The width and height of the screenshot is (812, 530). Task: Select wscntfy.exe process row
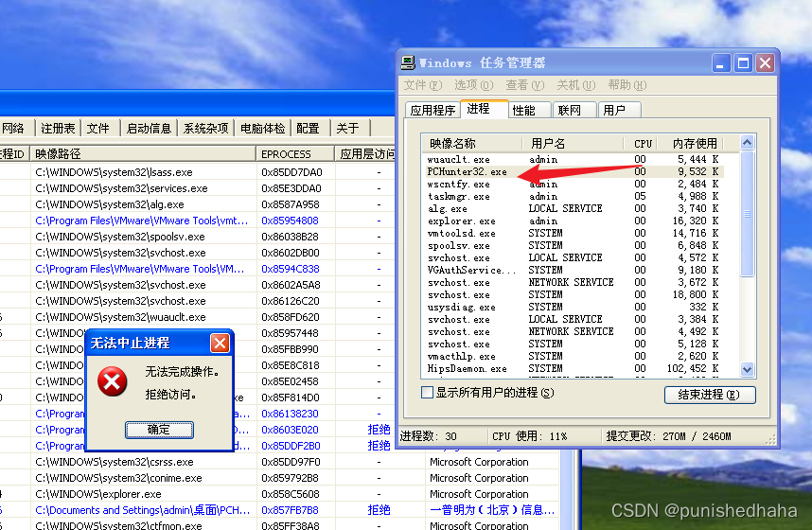(x=574, y=184)
